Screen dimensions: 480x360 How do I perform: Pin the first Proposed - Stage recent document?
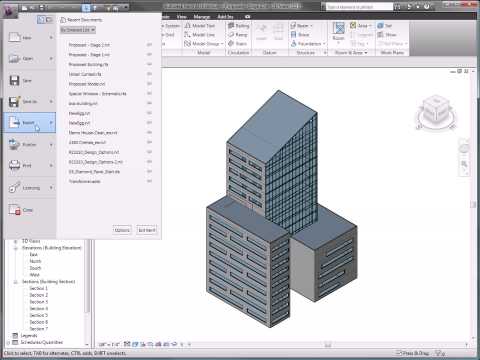(x=149, y=45)
